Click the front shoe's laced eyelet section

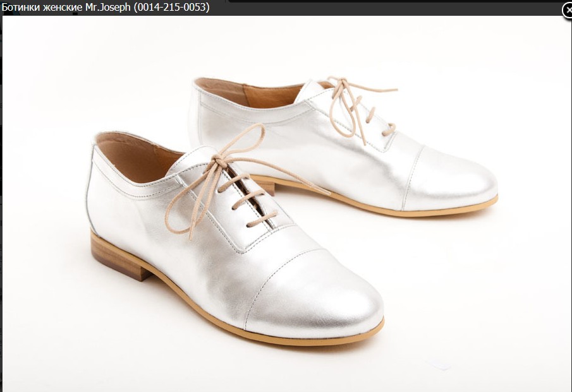(250, 202)
